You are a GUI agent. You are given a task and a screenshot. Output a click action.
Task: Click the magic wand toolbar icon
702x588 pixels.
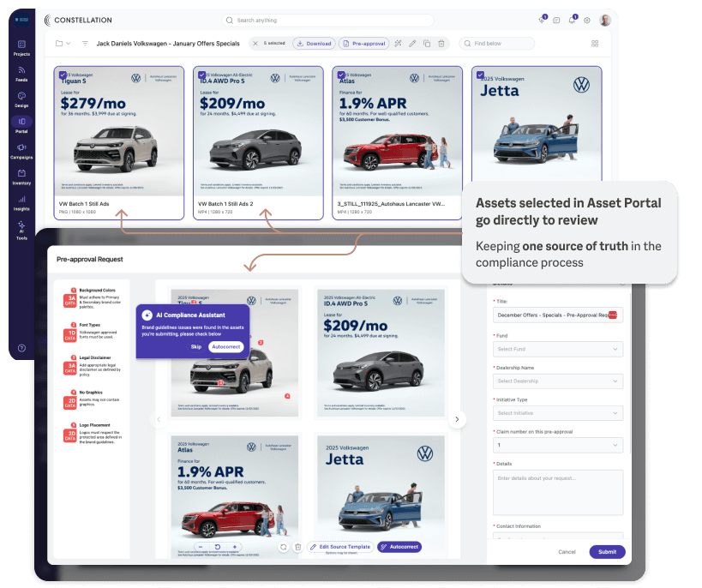pos(398,44)
